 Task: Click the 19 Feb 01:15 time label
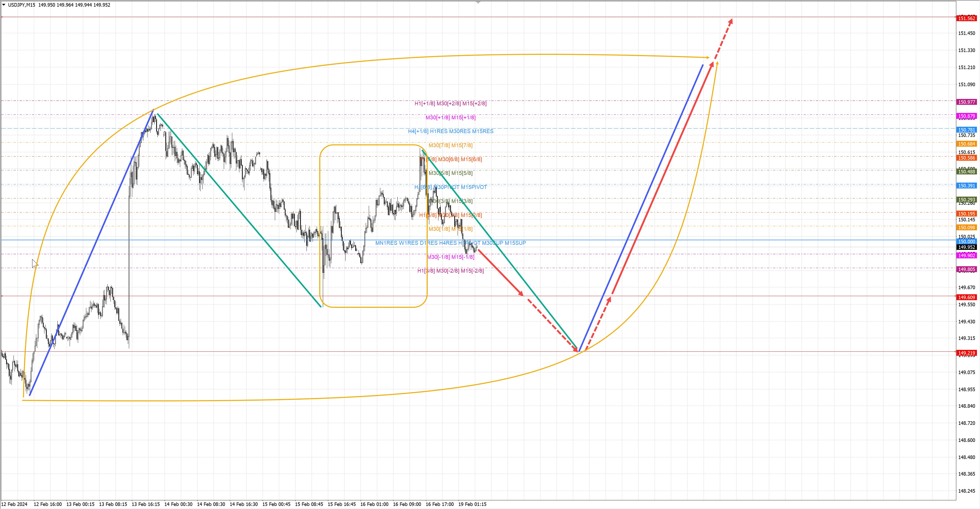pos(472,504)
